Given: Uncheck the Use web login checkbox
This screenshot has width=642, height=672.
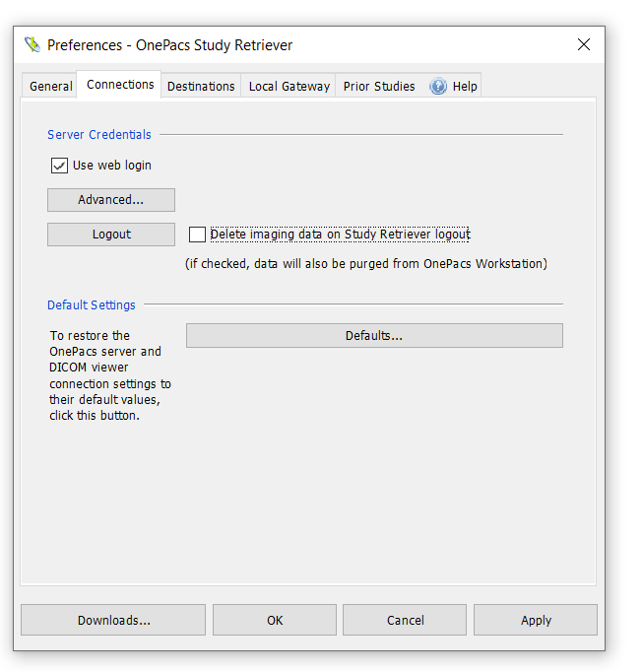Looking at the screenshot, I should coord(59,166).
